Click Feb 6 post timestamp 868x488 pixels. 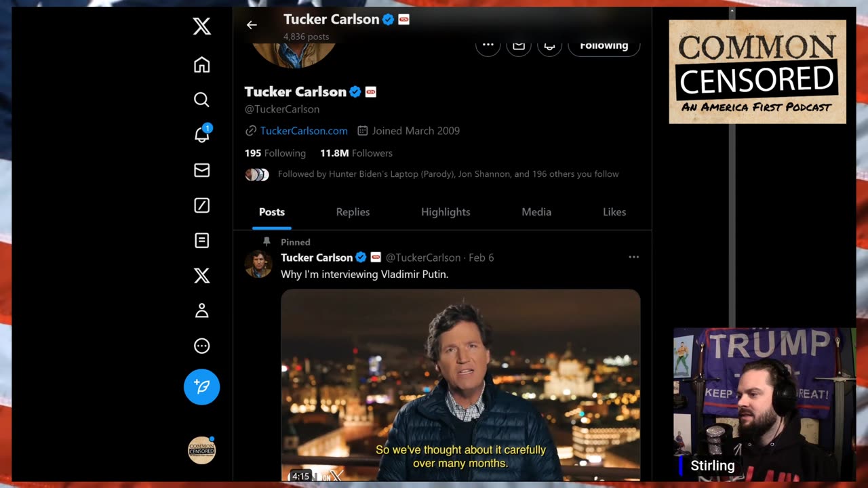click(x=481, y=258)
